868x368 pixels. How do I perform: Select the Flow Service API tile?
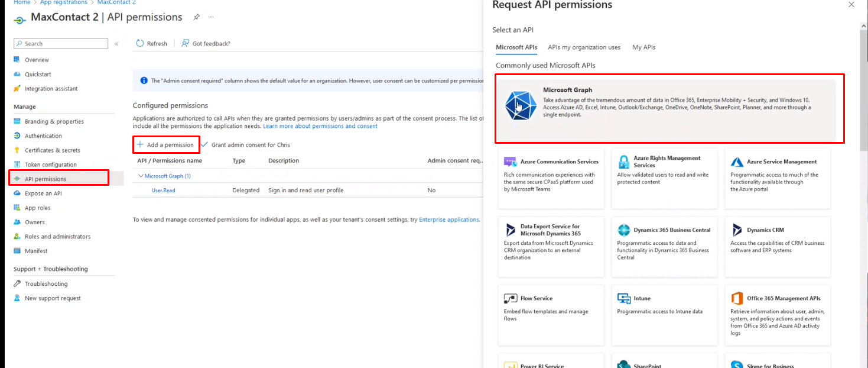(x=551, y=315)
